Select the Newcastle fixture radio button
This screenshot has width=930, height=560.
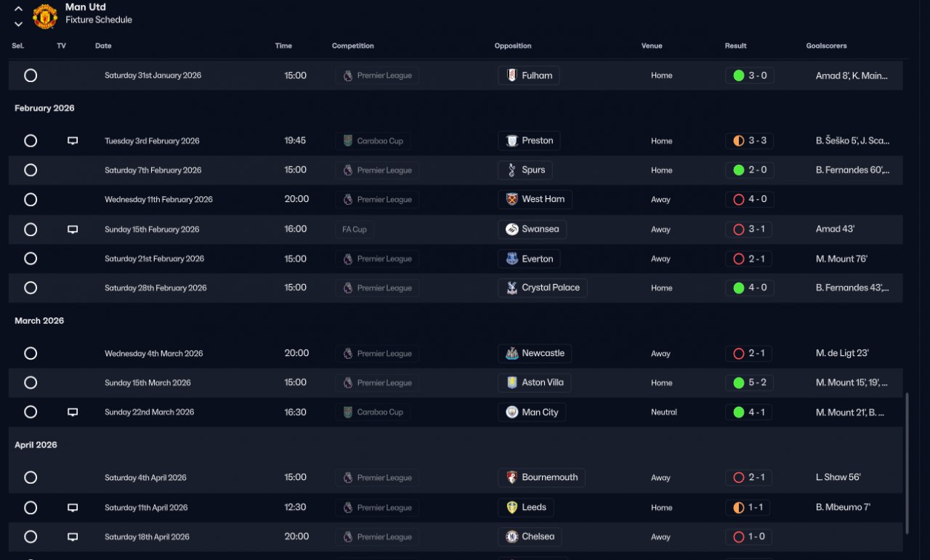pyautogui.click(x=31, y=354)
